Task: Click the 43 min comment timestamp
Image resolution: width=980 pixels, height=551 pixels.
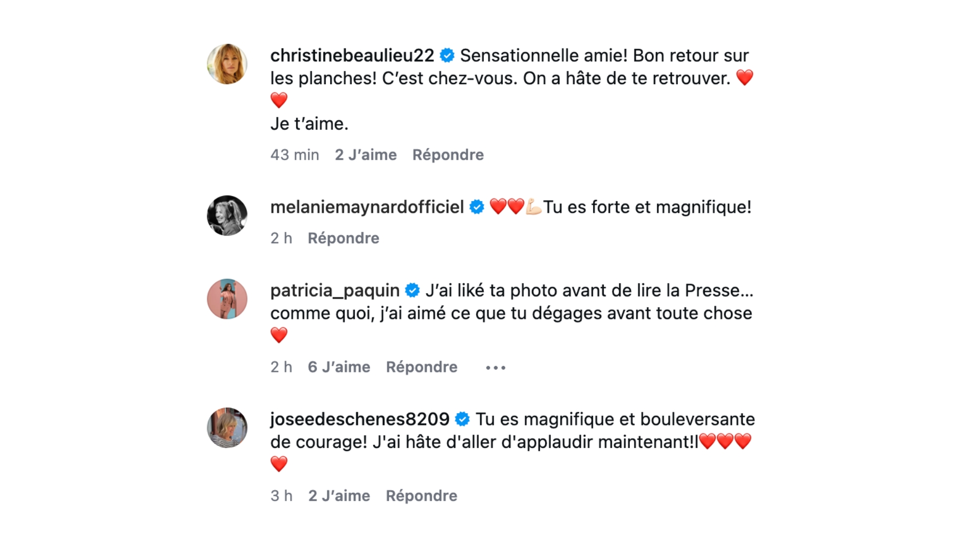Action: coord(295,155)
